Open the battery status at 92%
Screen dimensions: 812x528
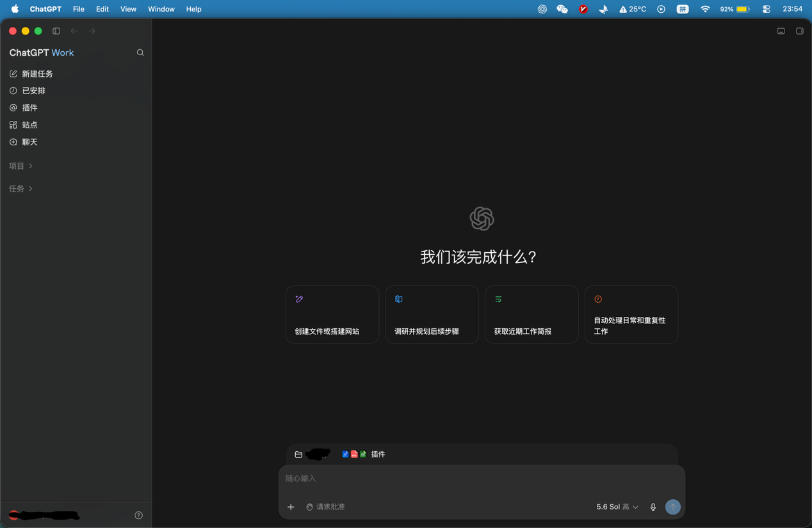(735, 9)
